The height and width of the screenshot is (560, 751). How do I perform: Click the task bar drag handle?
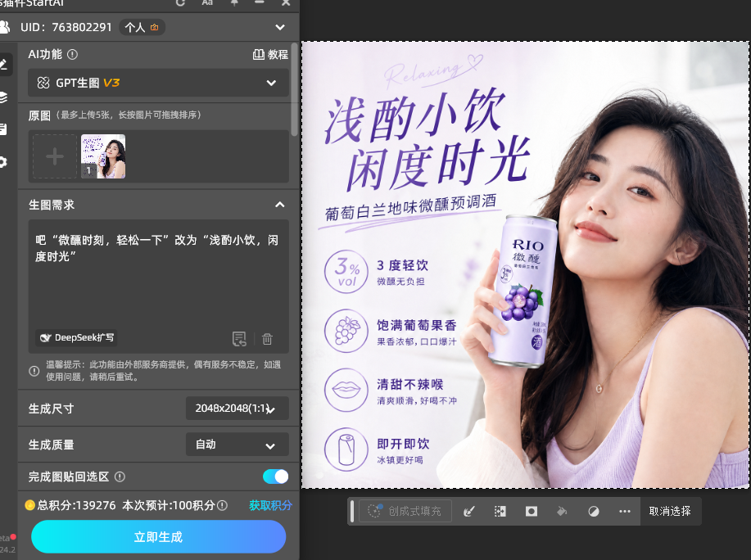tap(352, 511)
